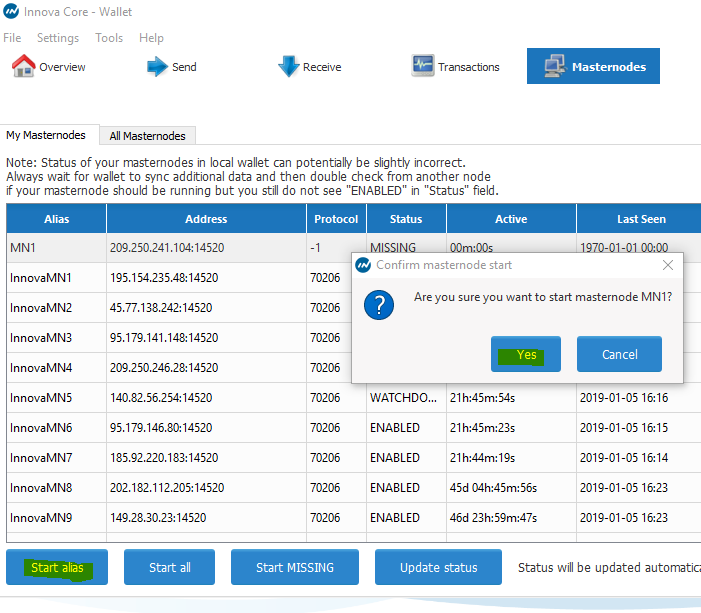The width and height of the screenshot is (701, 613).
Task: Open the Help menu
Action: (151, 38)
